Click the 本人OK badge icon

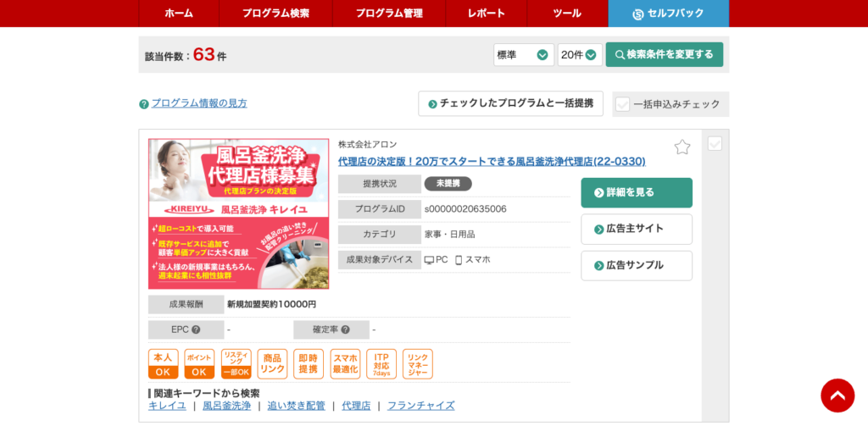163,364
